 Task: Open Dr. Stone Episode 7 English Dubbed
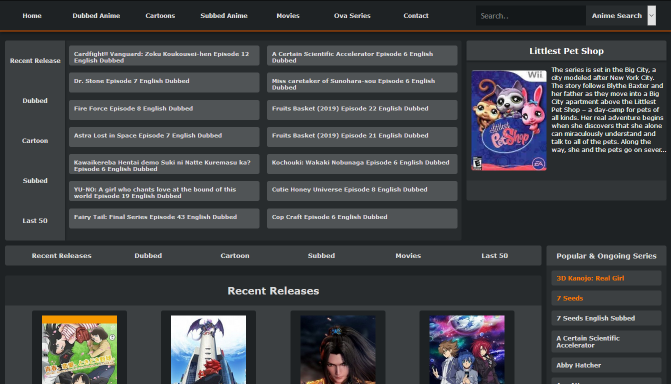tap(164, 83)
